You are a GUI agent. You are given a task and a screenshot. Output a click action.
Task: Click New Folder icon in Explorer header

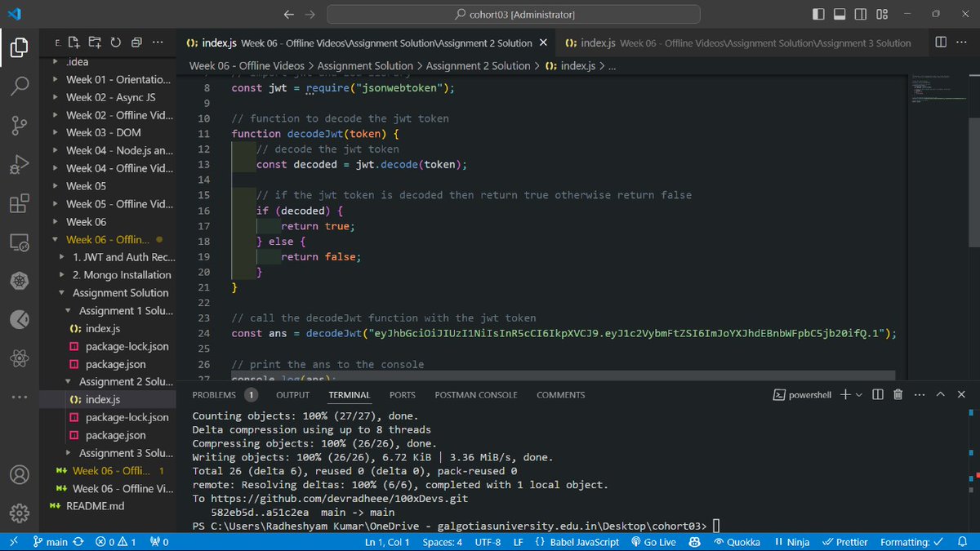(95, 42)
